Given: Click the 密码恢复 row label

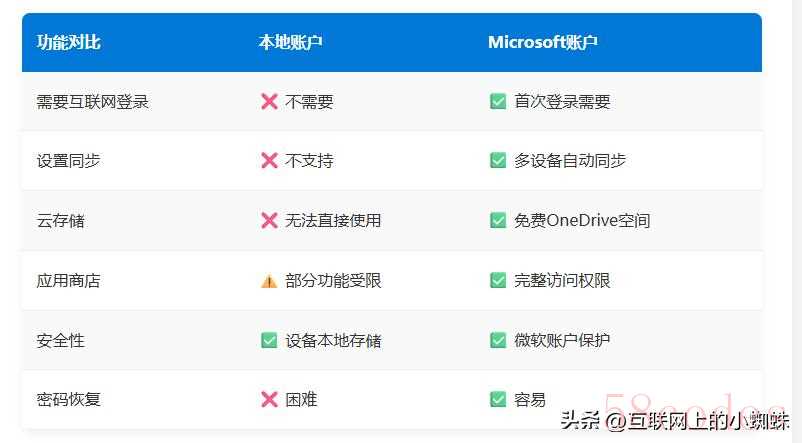Looking at the screenshot, I should pos(69,399).
